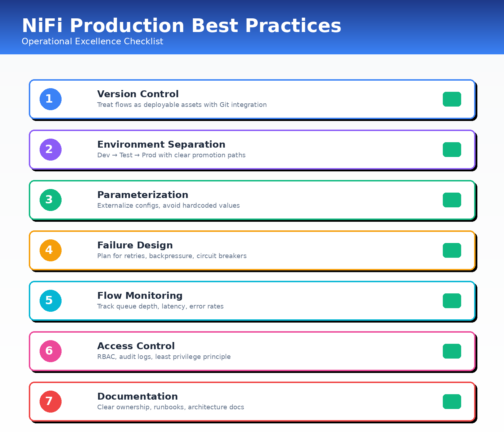Click the Operational Excellence Checklist subtitle
This screenshot has height=432, width=504.
click(x=93, y=41)
